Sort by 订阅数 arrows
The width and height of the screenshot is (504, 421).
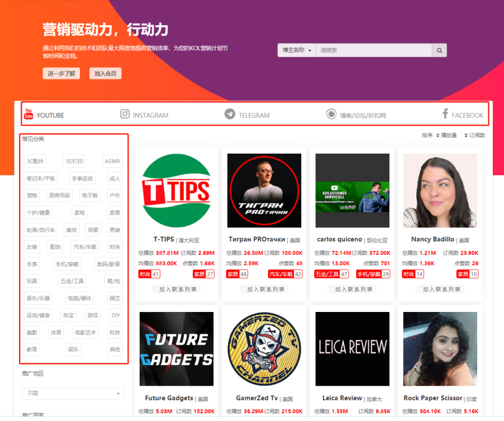465,135
